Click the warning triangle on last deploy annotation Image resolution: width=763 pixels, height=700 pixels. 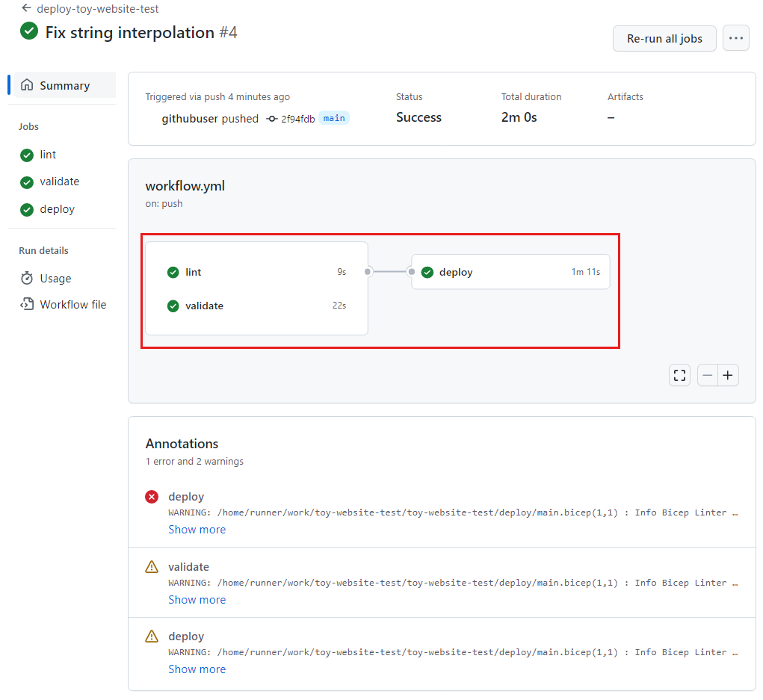point(152,636)
